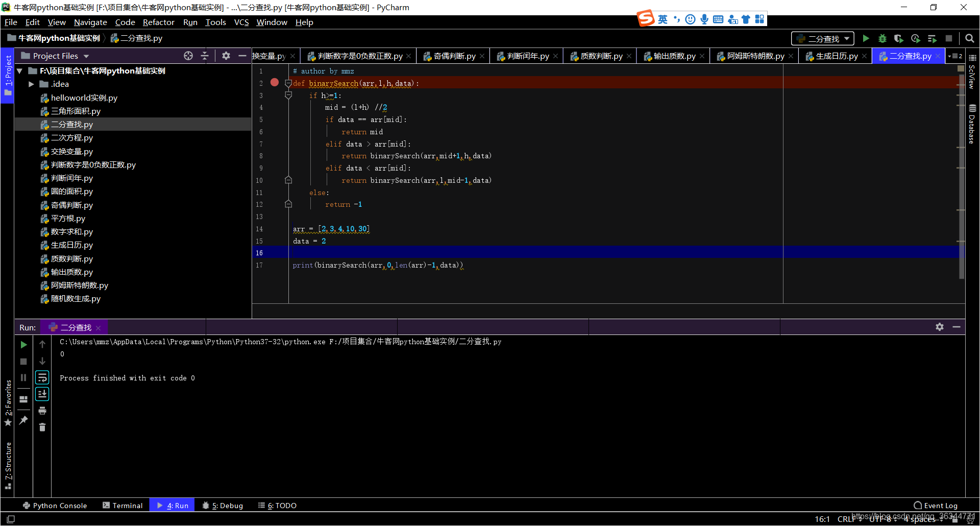This screenshot has width=980, height=526.
Task: Print the Run console output
Action: point(42,411)
